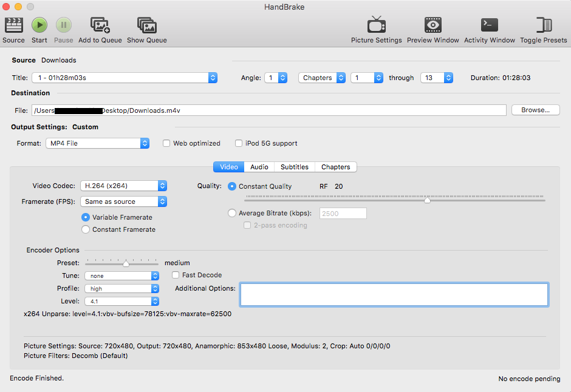Select Average Bitrate radio button
The width and height of the screenshot is (571, 392).
click(231, 213)
